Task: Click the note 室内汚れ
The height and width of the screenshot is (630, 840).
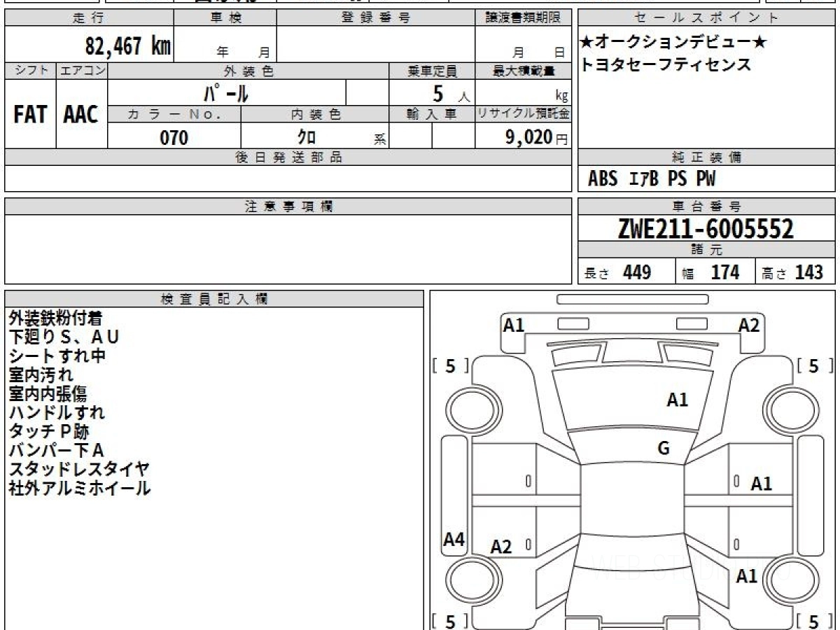Action: click(41, 375)
